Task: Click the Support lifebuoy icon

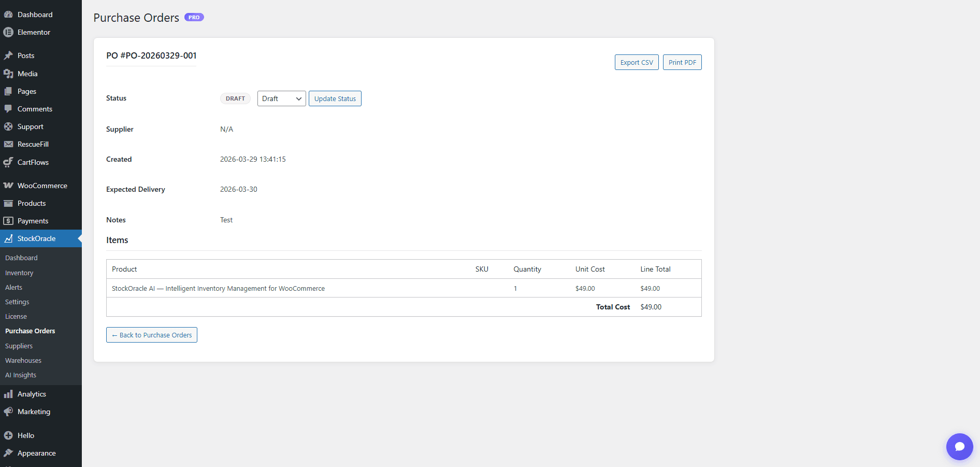Action: tap(8, 126)
